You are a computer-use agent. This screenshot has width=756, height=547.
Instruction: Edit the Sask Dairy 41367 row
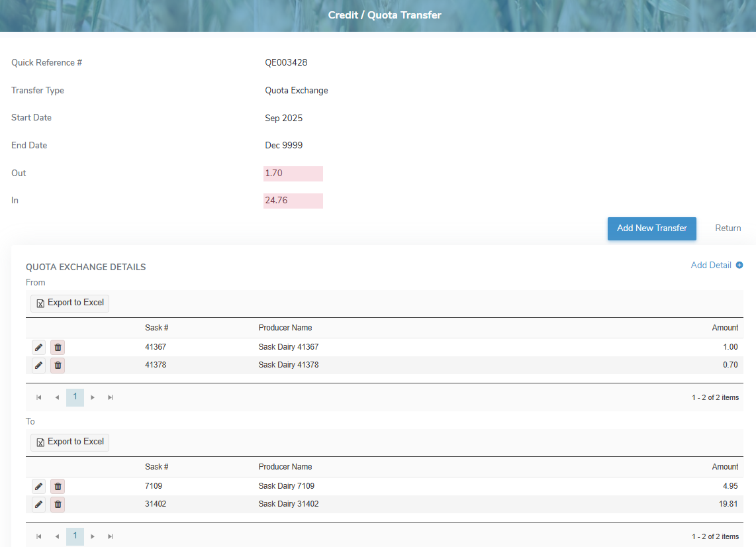click(x=39, y=347)
